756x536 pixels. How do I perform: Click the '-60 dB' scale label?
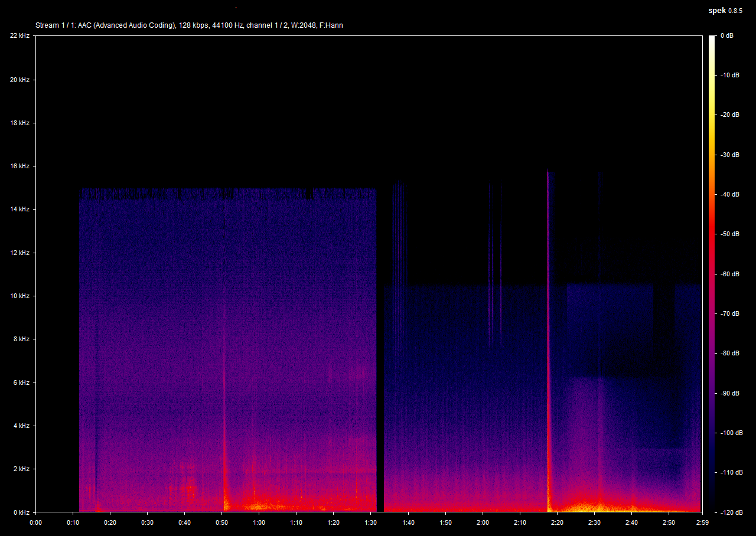pyautogui.click(x=729, y=274)
